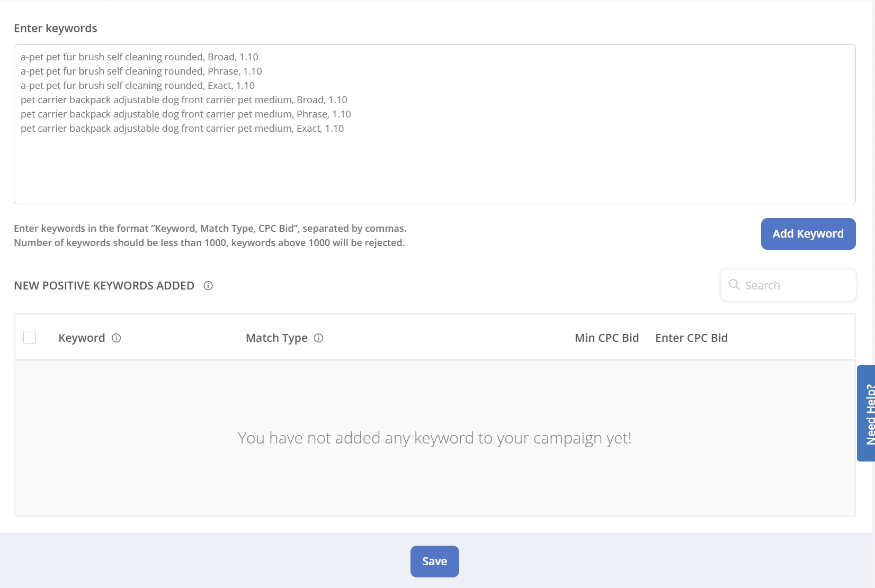Place cursor in fur brush Exact line

138,86
